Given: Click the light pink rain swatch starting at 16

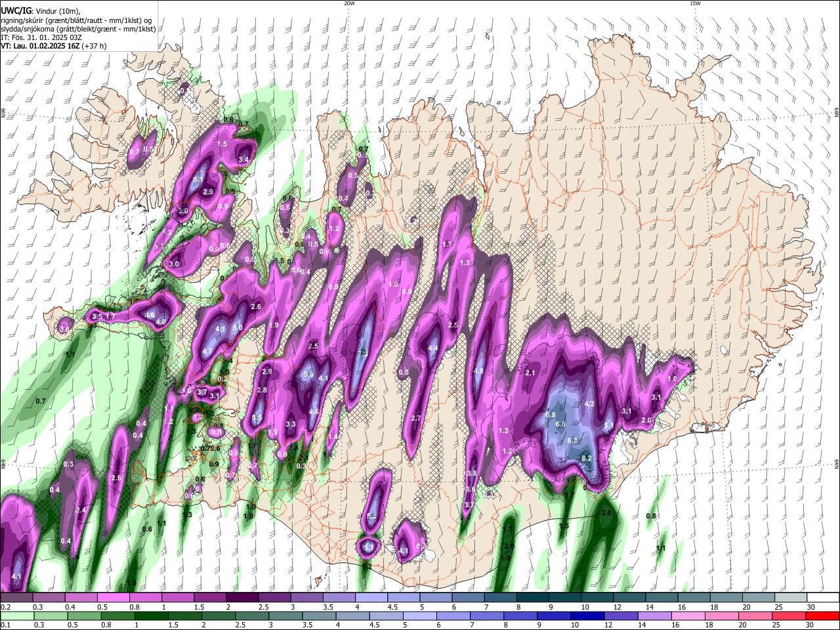Looking at the screenshot, I should (x=687, y=616).
